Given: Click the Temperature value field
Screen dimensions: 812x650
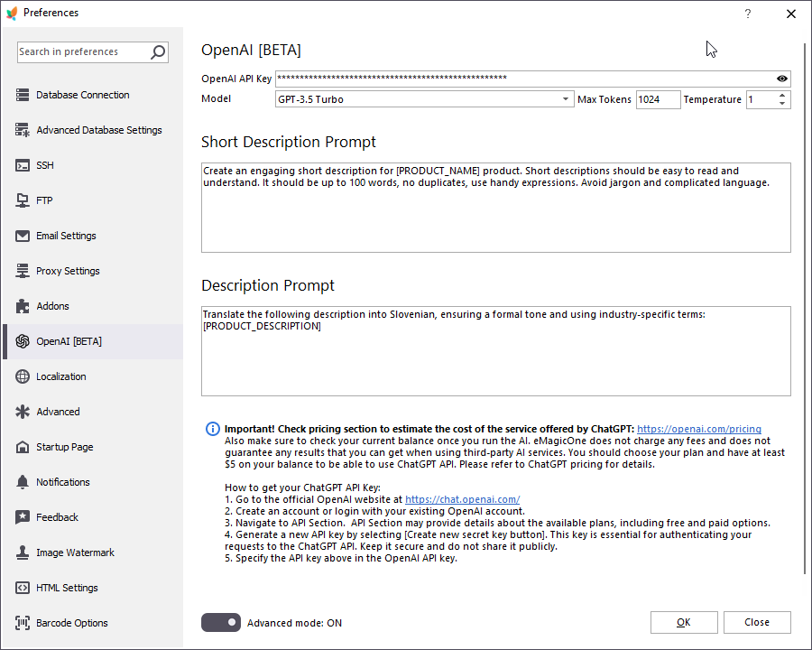Looking at the screenshot, I should coord(761,99).
